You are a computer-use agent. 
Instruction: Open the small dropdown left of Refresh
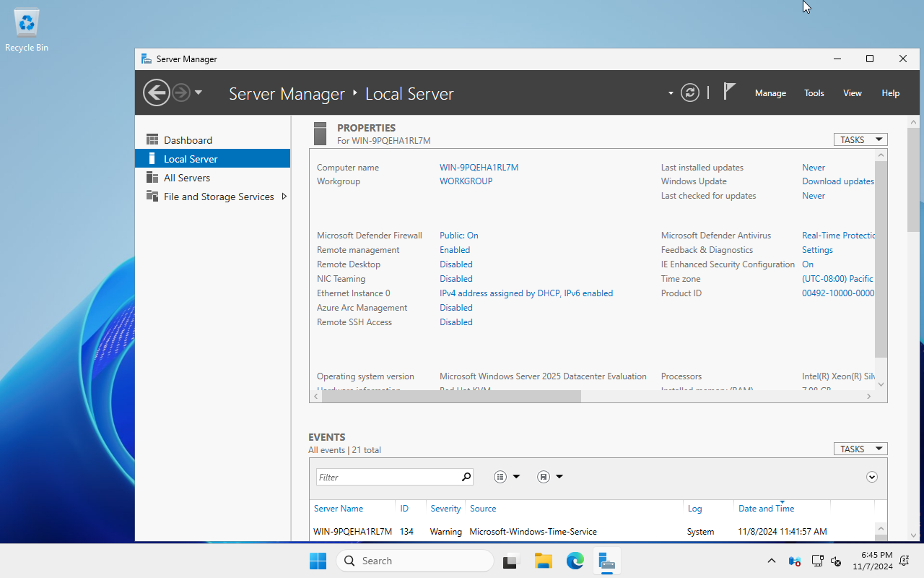pos(671,93)
